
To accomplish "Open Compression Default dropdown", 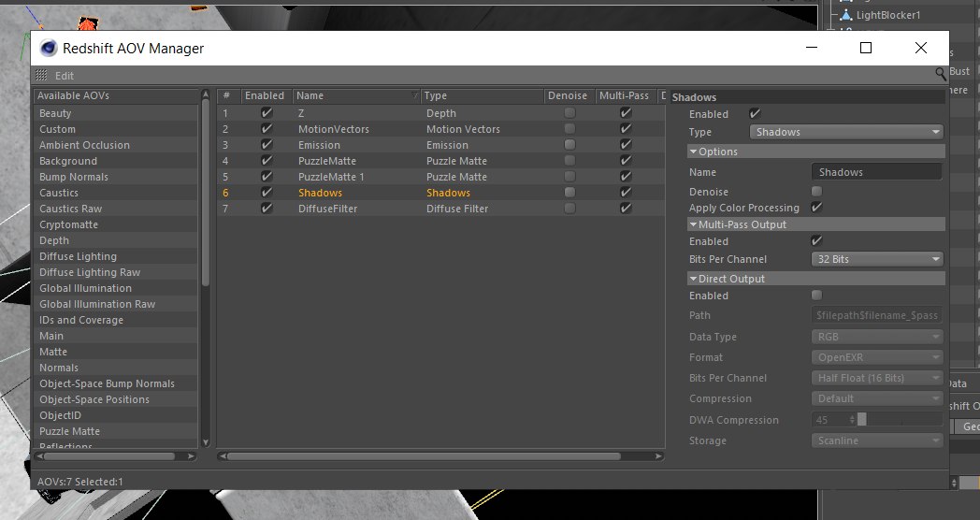I will click(x=877, y=398).
